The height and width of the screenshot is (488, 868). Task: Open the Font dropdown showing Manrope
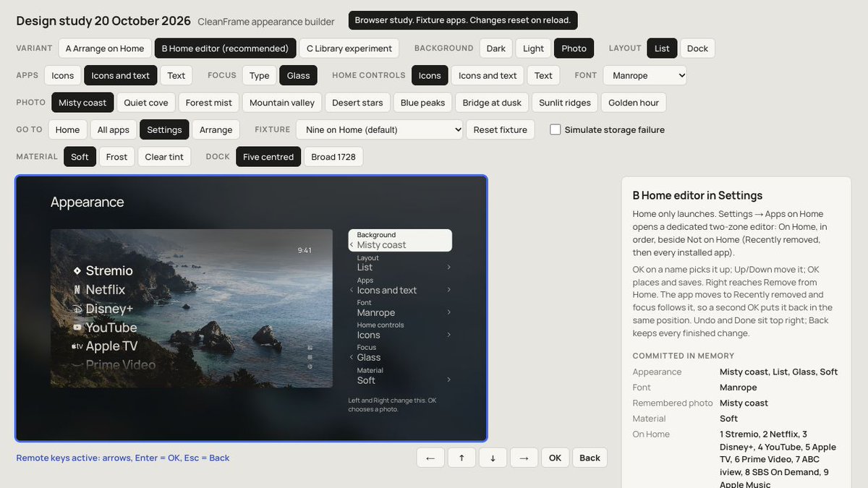pyautogui.click(x=646, y=75)
